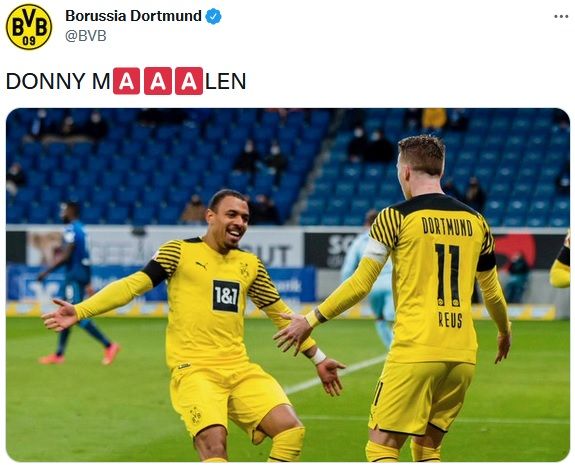Screen dimensions: 575x468
Task: Click the first red A emoji
Action: coord(126,81)
